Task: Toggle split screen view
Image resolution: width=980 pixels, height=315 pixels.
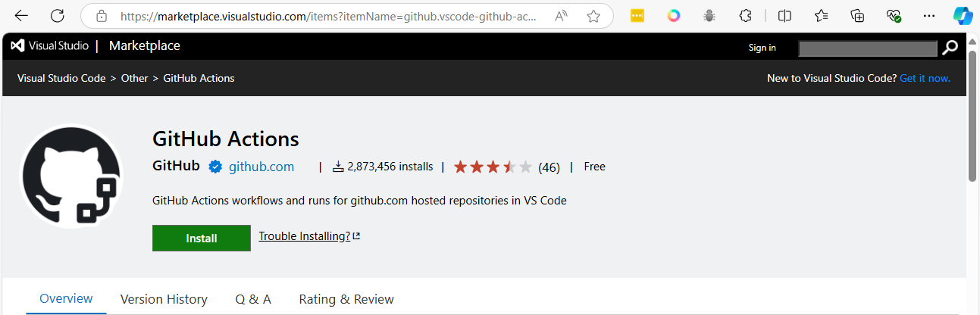Action: (x=785, y=16)
